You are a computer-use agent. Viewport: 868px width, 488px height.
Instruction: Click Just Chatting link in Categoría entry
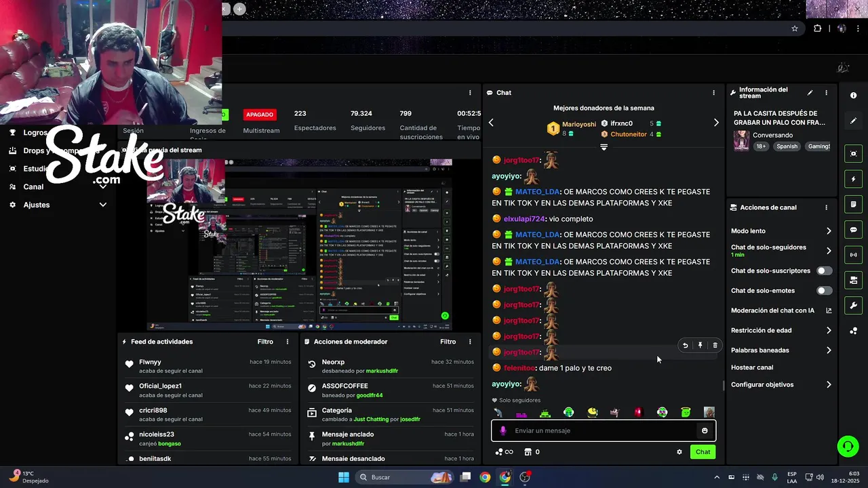point(372,420)
